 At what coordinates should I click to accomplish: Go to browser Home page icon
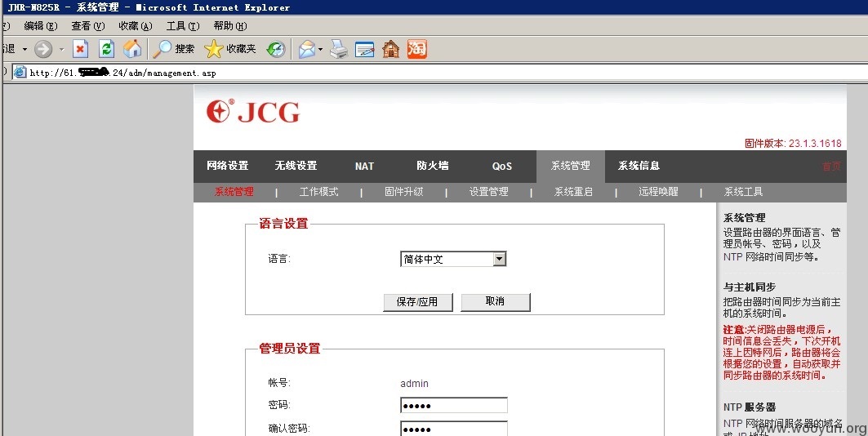point(131,49)
